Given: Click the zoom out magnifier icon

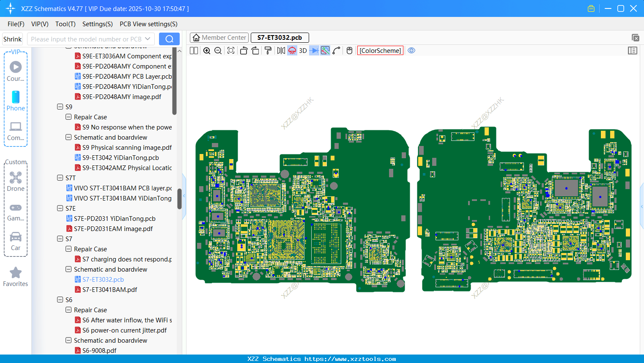Looking at the screenshot, I should pos(218,51).
